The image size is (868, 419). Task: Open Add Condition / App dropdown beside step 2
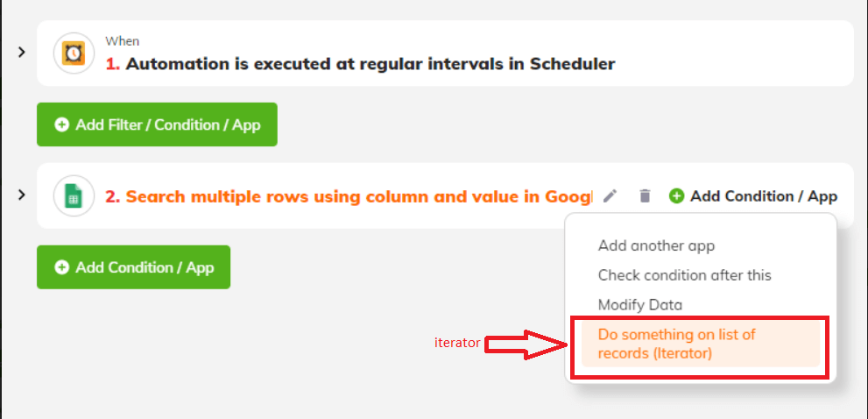pos(753,196)
